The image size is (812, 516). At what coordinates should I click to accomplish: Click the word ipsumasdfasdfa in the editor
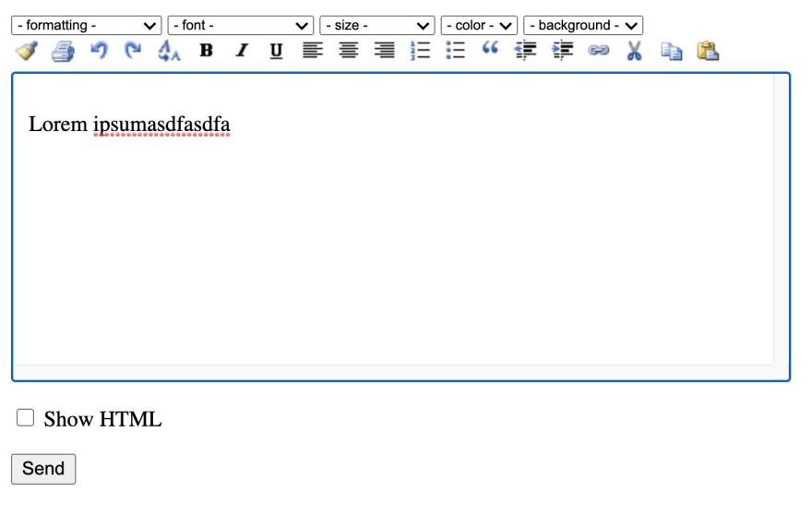pyautogui.click(x=161, y=125)
